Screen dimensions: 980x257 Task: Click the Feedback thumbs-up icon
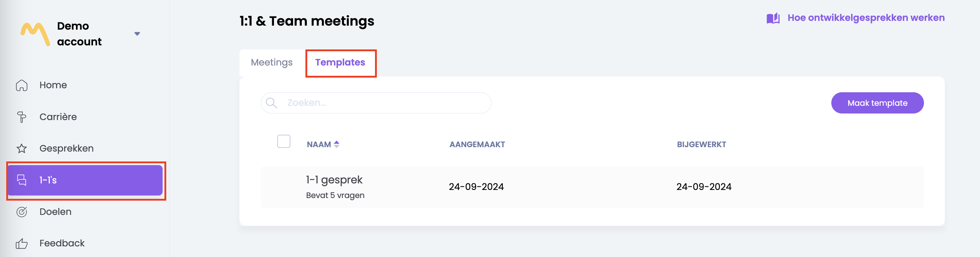click(x=22, y=243)
